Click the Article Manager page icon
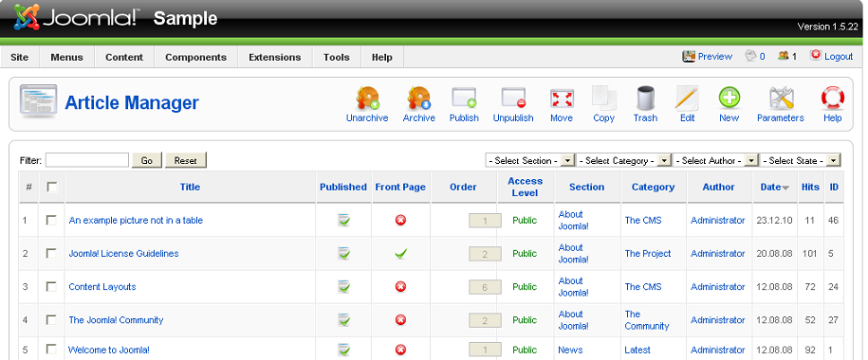This screenshot has height=360, width=868. (x=38, y=101)
